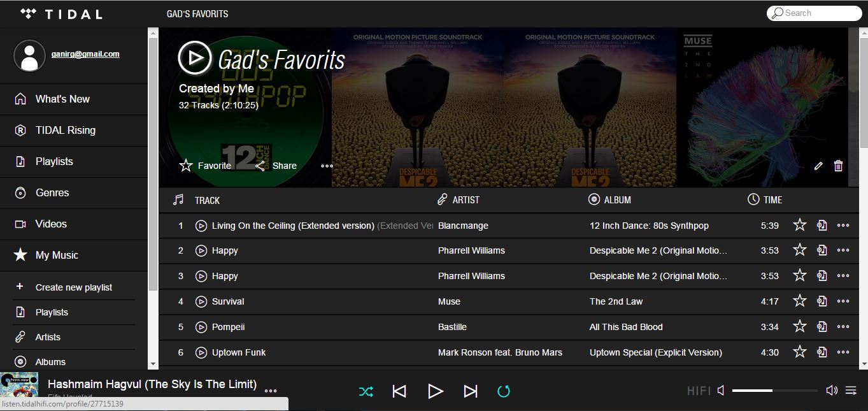This screenshot has height=411, width=868.
Task: Play the Survival track
Action: (x=201, y=301)
